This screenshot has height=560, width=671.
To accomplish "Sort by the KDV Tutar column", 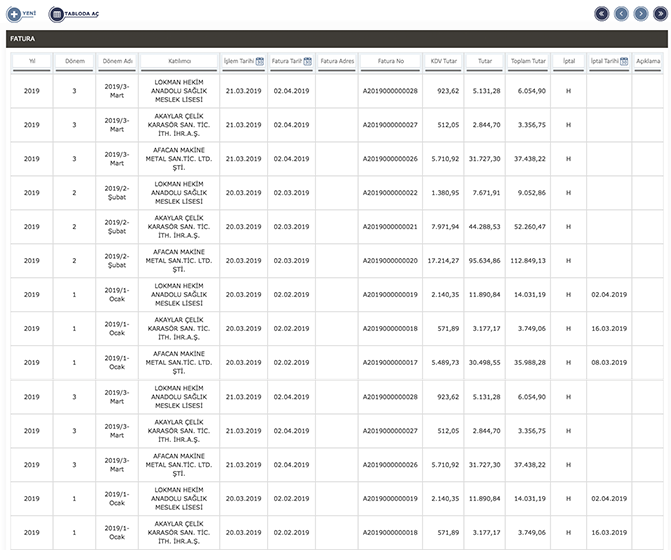I will click(443, 61).
